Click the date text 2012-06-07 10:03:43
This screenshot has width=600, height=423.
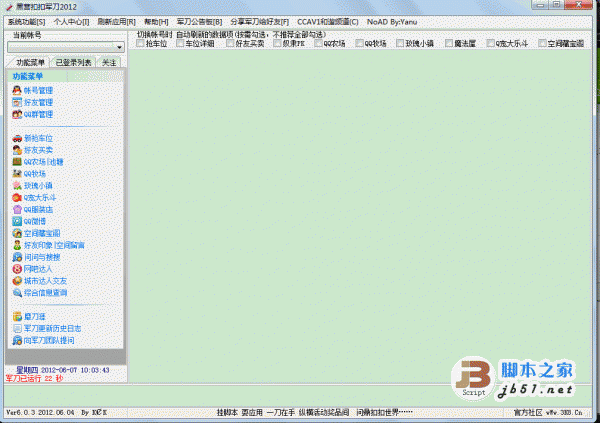[x=75, y=370]
